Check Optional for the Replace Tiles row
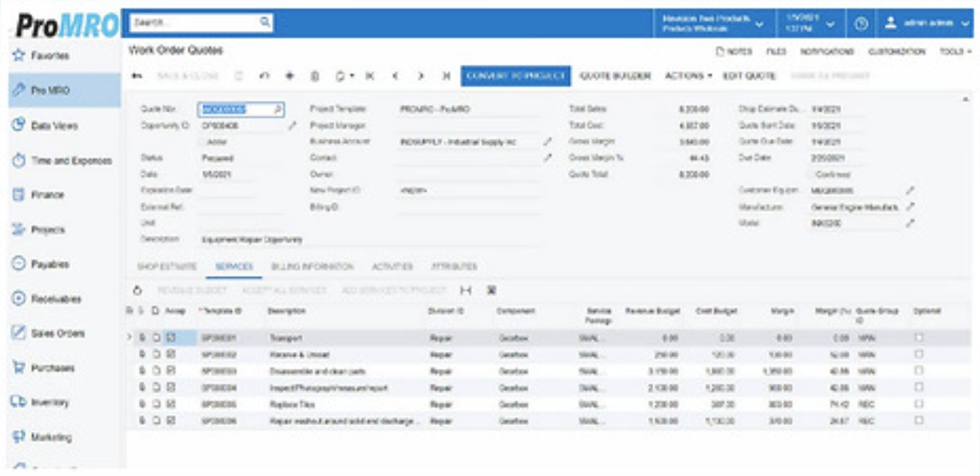 [x=919, y=404]
